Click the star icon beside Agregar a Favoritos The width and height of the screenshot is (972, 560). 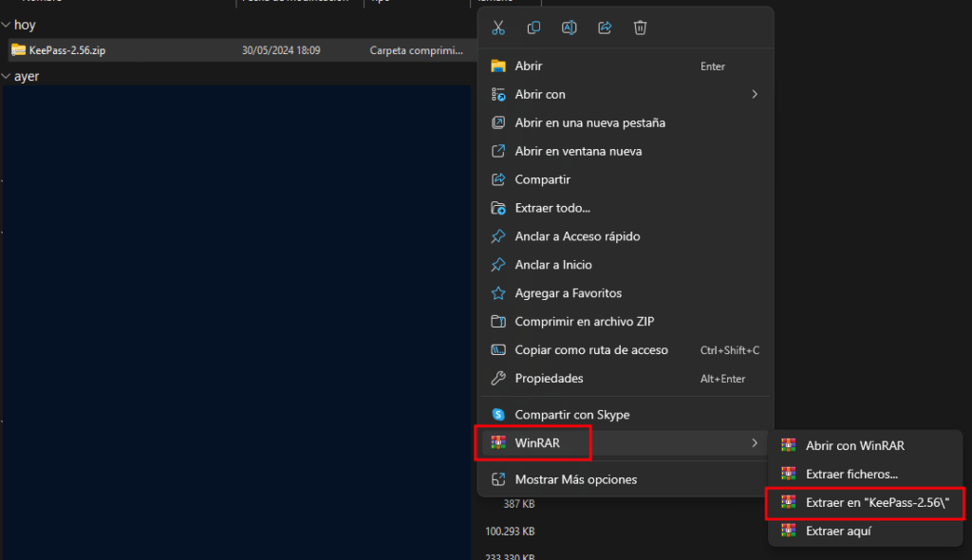click(x=498, y=293)
